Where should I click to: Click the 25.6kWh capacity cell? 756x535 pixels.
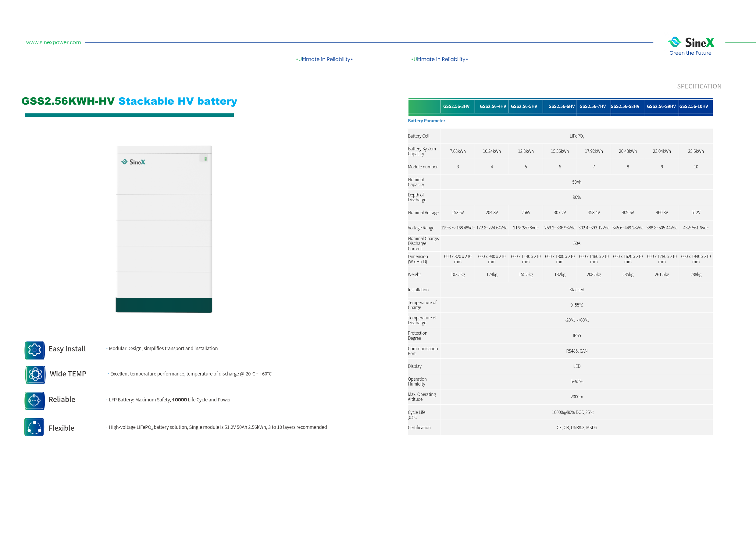coord(696,152)
